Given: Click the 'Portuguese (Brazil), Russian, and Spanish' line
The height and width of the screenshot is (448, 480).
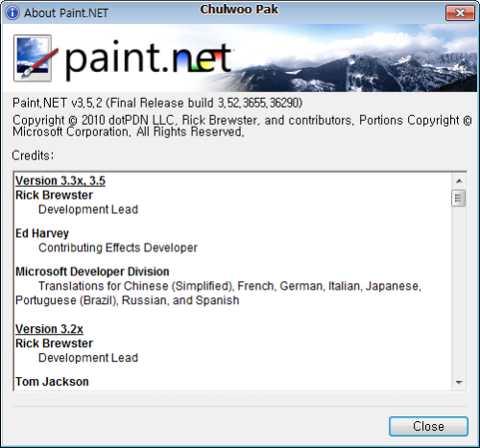Looking at the screenshot, I should (x=127, y=300).
